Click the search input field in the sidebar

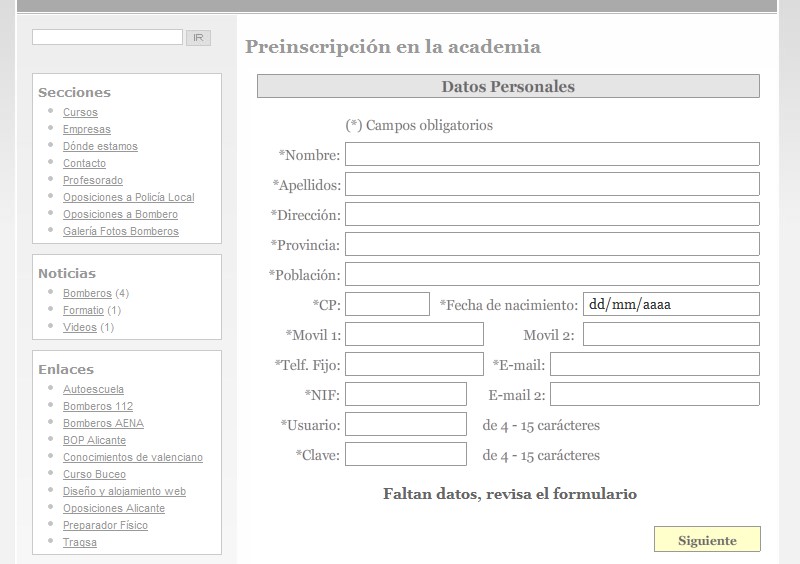tap(107, 37)
